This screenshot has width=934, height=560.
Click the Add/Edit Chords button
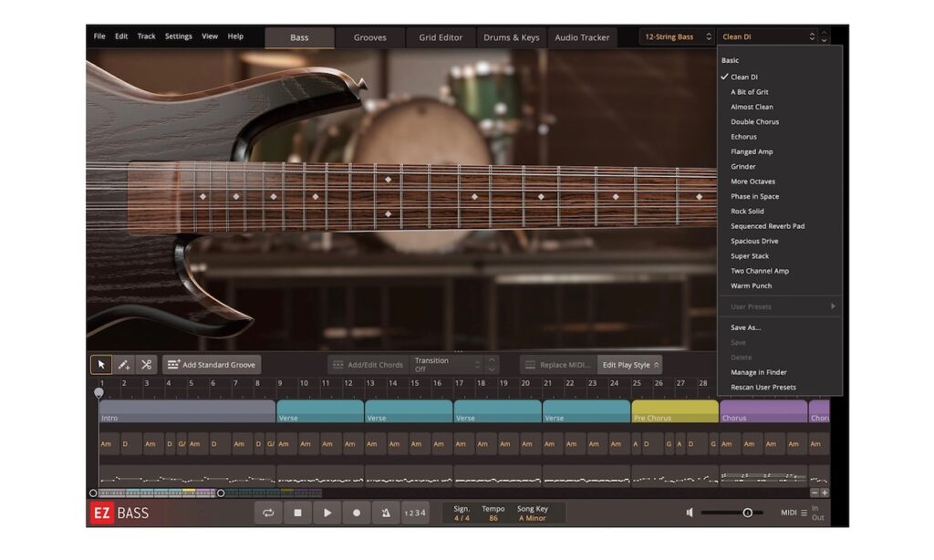coord(368,365)
